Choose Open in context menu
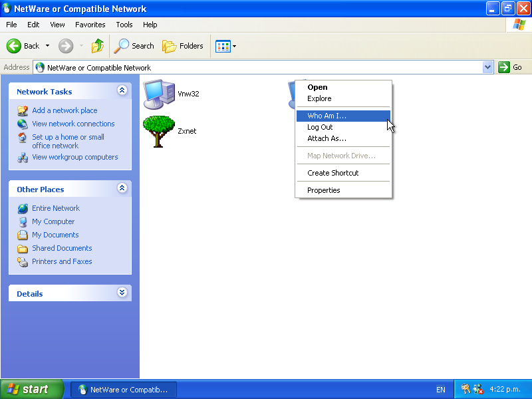532x399 pixels. (x=343, y=87)
